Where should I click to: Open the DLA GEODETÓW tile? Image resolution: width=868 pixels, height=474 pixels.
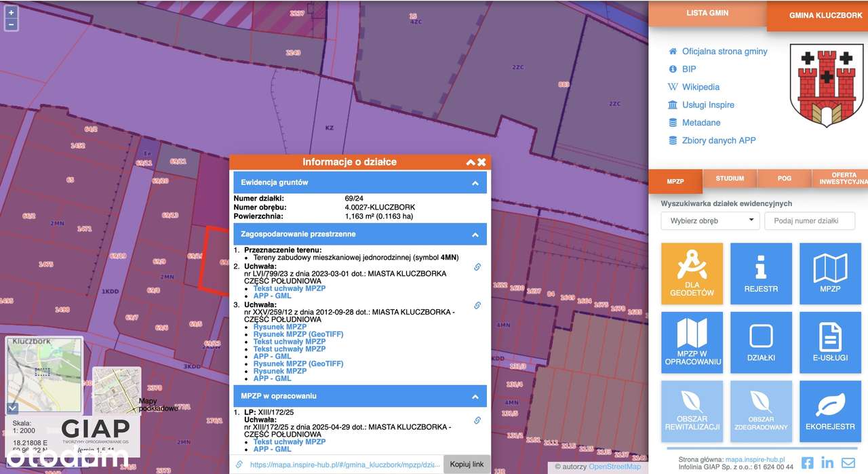click(x=692, y=274)
